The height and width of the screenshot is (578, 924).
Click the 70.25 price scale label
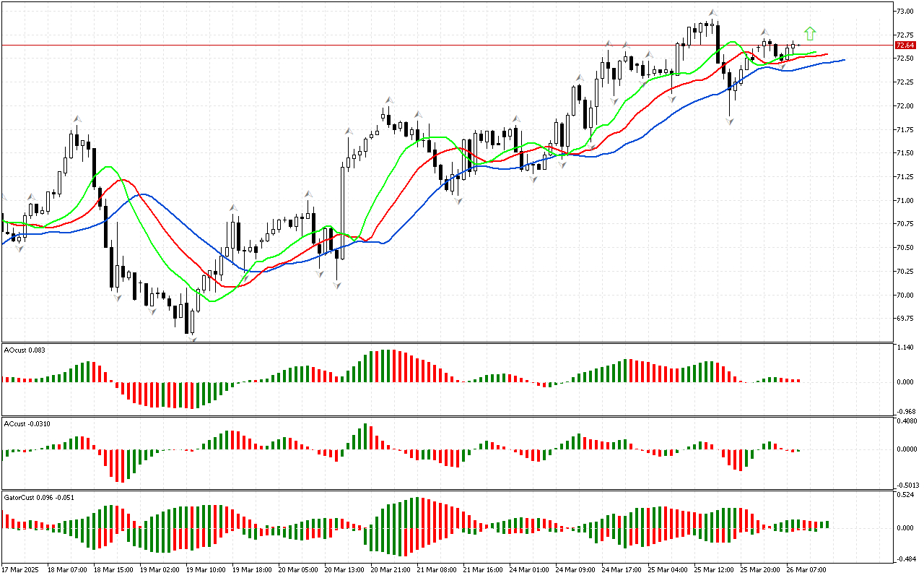905,272
